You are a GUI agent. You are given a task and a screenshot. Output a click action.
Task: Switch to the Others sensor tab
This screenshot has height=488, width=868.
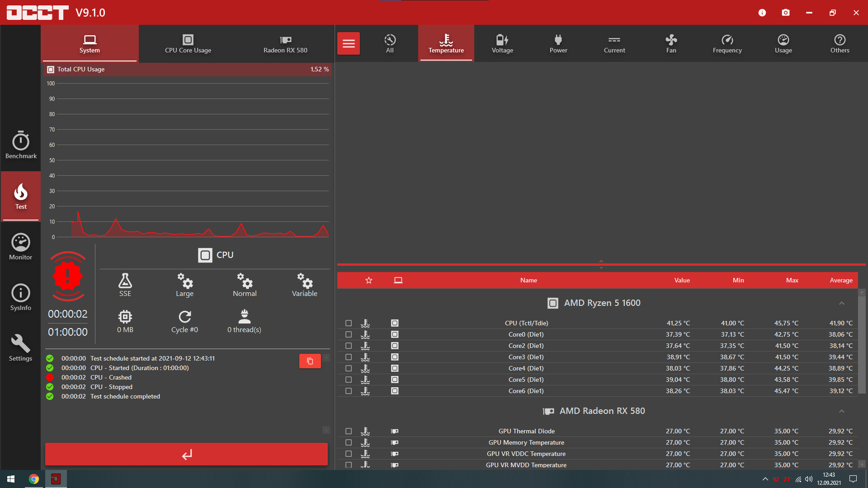(840, 43)
